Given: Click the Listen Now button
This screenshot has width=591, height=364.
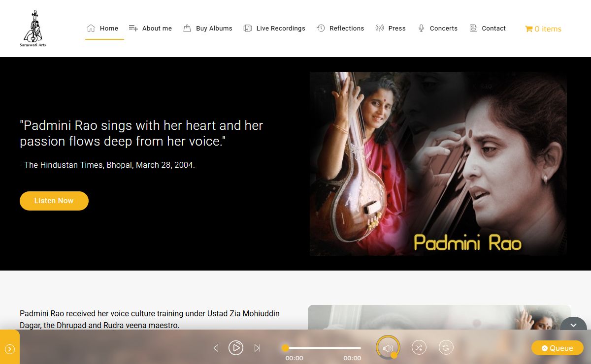Looking at the screenshot, I should tap(54, 201).
